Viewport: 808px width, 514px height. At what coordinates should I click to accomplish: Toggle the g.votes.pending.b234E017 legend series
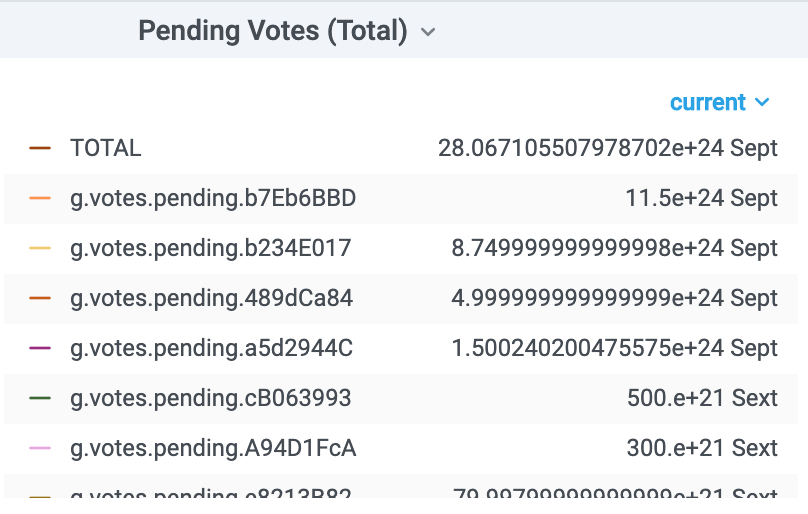[x=211, y=248]
